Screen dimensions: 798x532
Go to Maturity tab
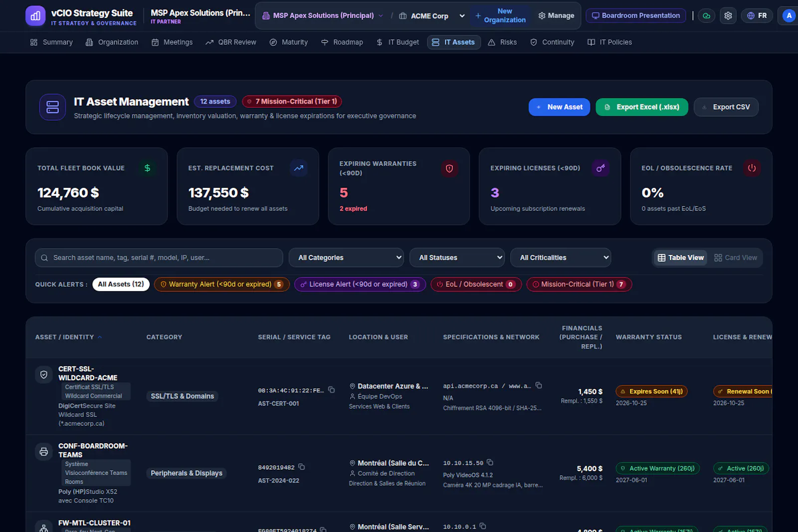[288, 42]
